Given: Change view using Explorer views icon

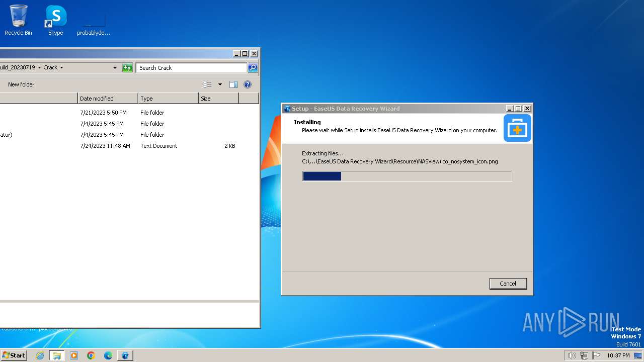Looking at the screenshot, I should pyautogui.click(x=208, y=84).
